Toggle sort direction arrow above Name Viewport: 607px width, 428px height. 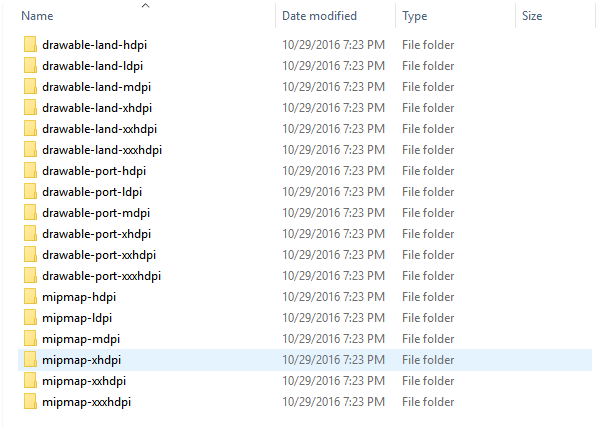tap(146, 6)
